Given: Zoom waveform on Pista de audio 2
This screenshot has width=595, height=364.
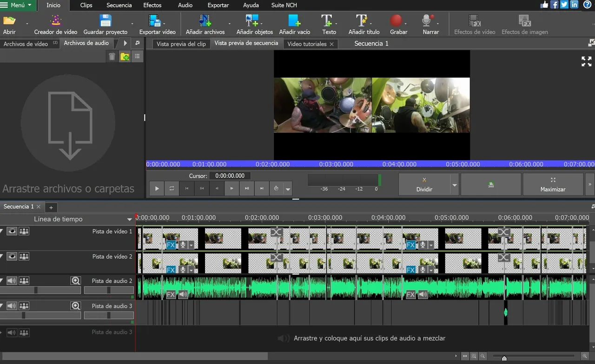Looking at the screenshot, I should [76, 280].
